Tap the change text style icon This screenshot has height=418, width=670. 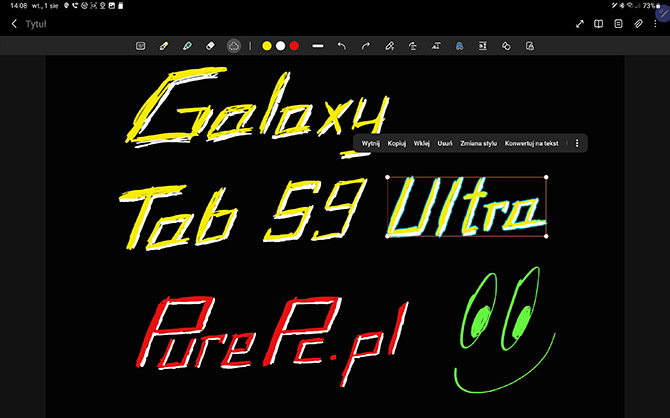(436, 46)
